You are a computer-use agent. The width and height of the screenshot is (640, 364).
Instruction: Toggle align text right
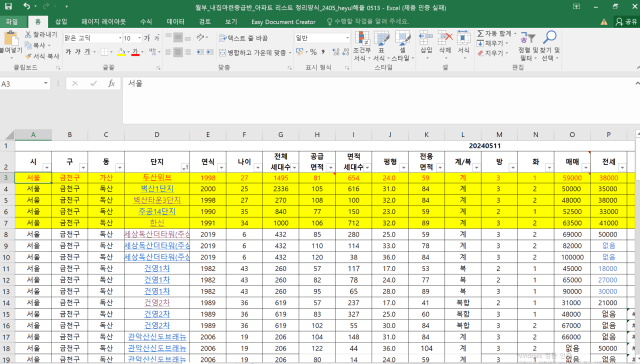click(x=188, y=52)
